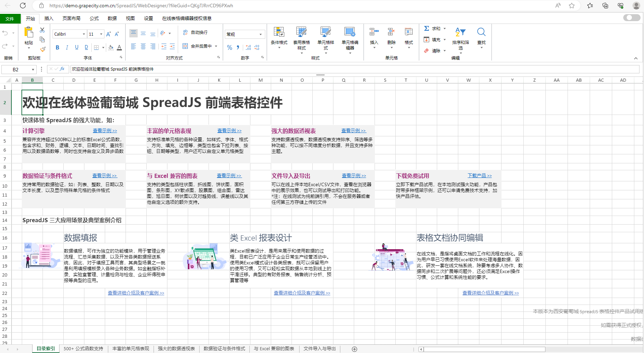
Task: Cut selection with the scissors icon
Action: pos(42,30)
